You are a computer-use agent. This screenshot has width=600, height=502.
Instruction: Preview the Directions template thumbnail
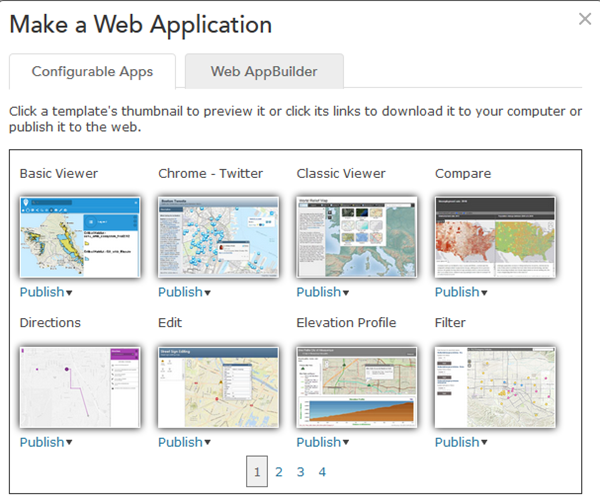click(81, 386)
